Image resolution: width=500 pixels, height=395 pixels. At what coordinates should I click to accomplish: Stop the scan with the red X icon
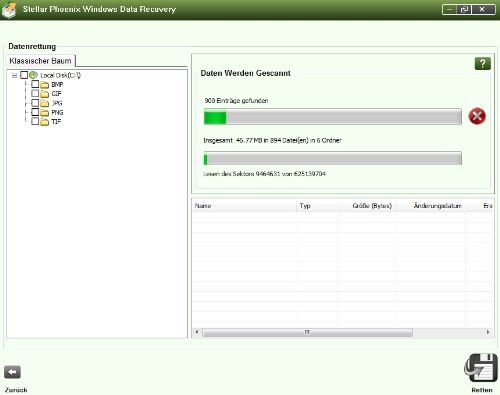(477, 116)
